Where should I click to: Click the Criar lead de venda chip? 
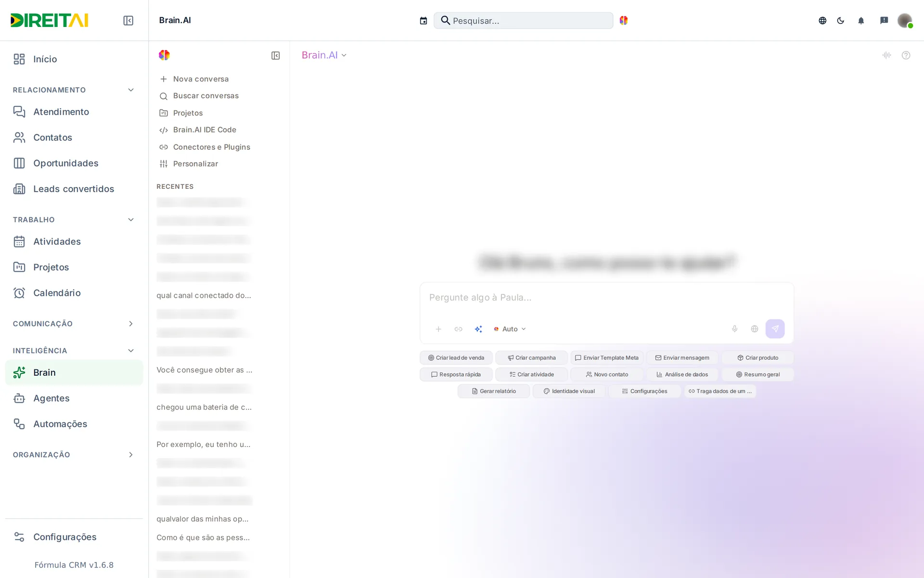pos(456,358)
